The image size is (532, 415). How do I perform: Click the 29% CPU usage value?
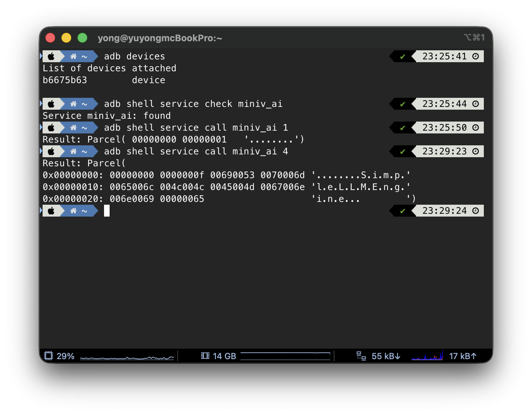(x=65, y=356)
